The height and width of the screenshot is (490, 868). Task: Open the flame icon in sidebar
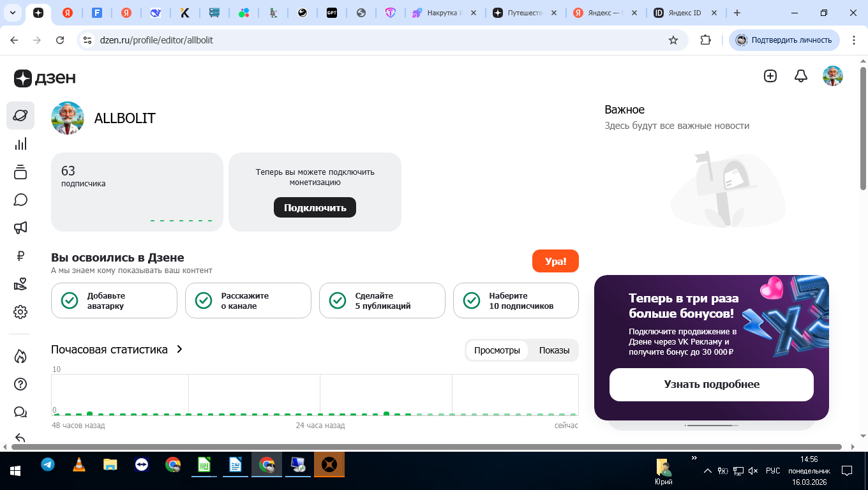(x=20, y=356)
